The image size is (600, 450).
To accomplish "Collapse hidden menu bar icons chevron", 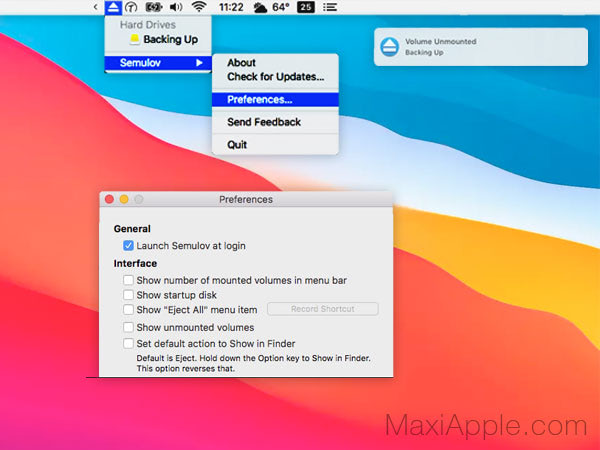I will tap(96, 7).
